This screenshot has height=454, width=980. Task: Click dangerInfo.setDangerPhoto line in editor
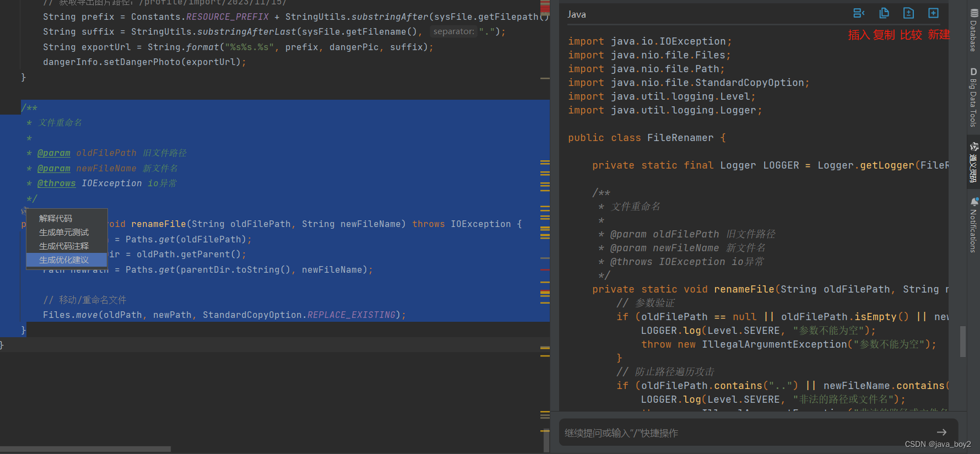pyautogui.click(x=144, y=62)
